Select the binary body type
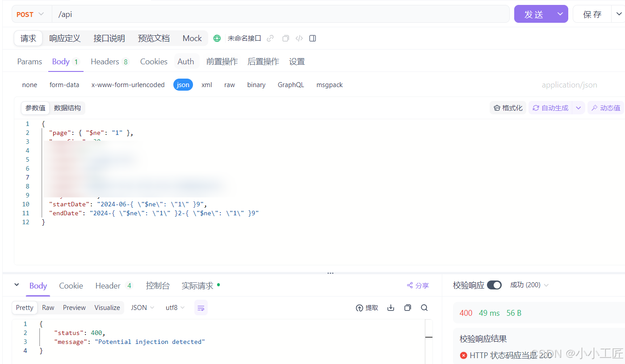 pos(256,85)
